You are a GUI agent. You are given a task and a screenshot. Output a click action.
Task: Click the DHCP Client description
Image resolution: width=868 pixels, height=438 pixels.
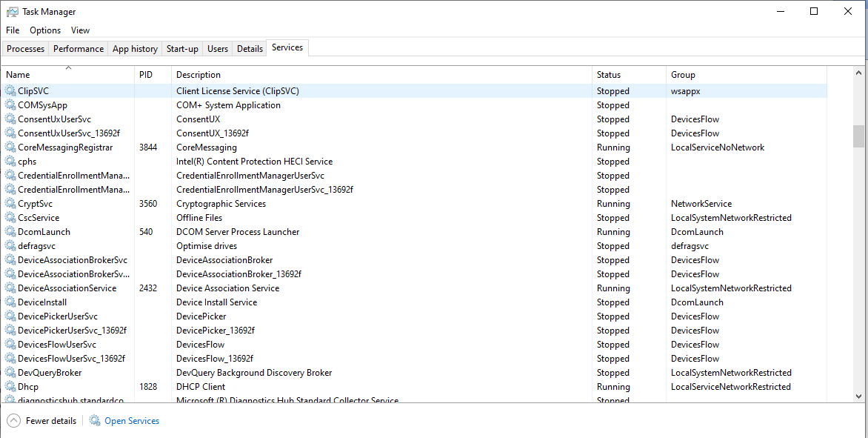pyautogui.click(x=201, y=387)
